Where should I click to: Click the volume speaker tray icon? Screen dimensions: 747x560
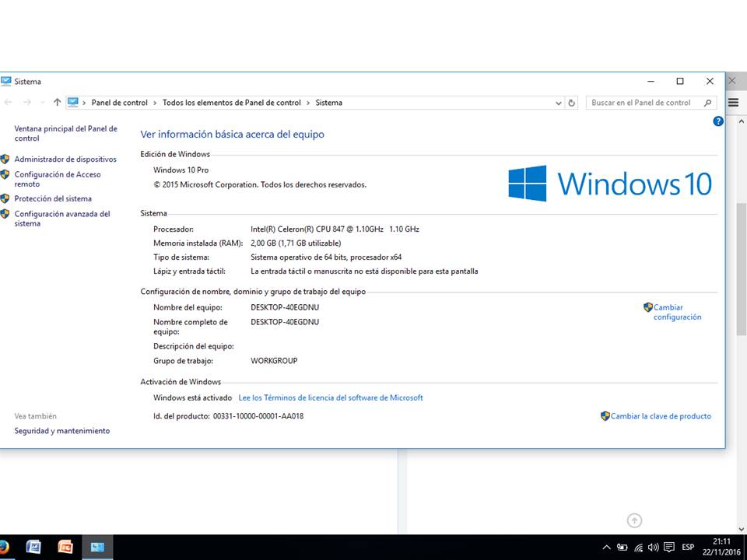[653, 548]
